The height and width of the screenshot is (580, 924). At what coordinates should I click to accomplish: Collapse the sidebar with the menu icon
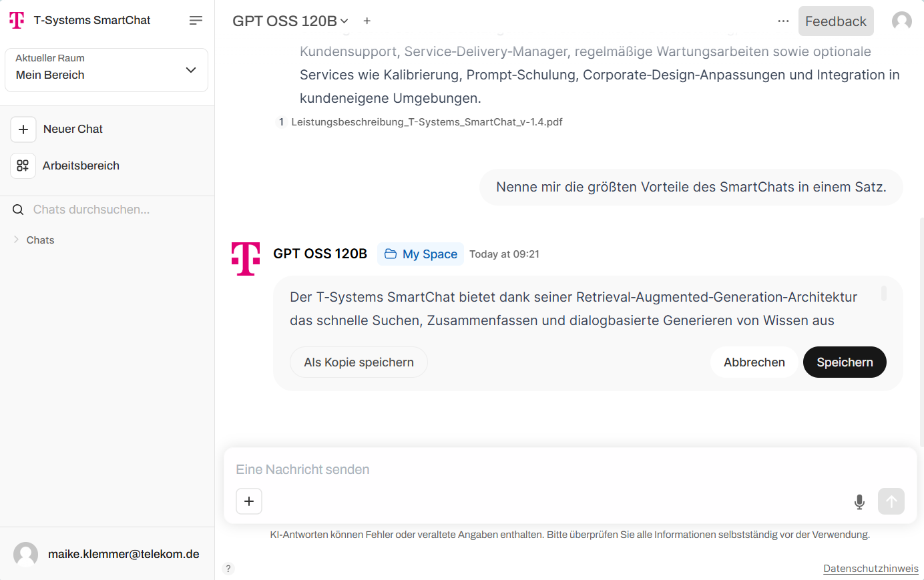coord(196,21)
